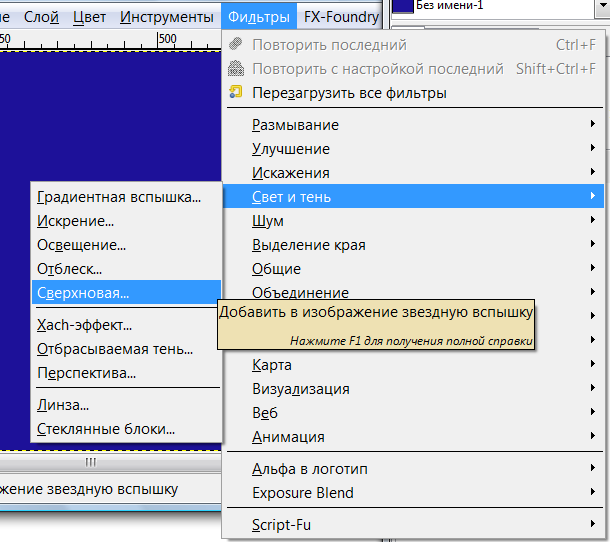The image size is (610, 542).
Task: Open the Перспектива shadow filter
Action: (x=86, y=373)
